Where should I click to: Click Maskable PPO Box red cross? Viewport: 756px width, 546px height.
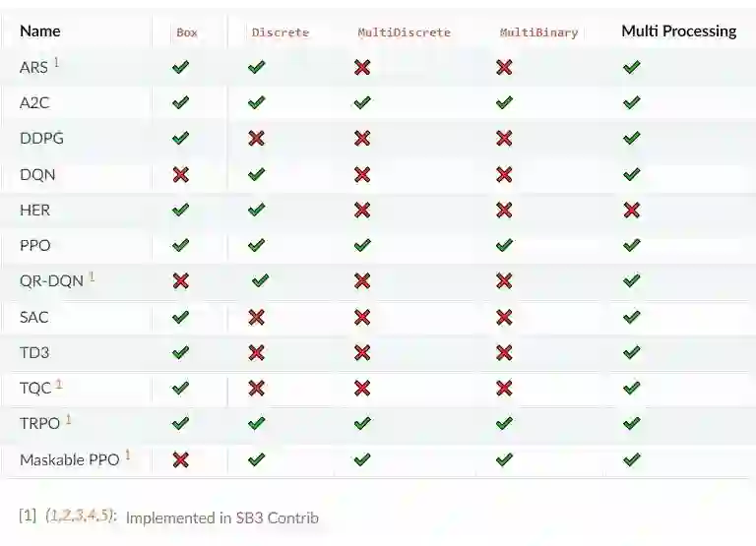tap(180, 459)
